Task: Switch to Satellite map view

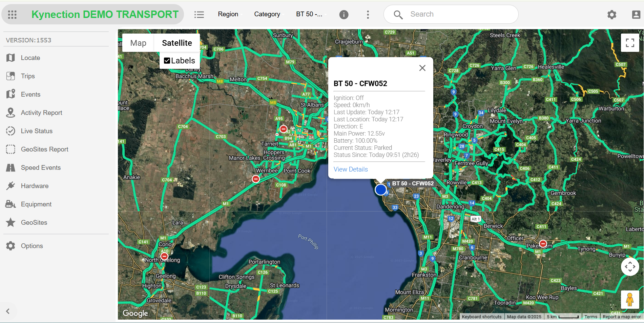Action: [177, 43]
